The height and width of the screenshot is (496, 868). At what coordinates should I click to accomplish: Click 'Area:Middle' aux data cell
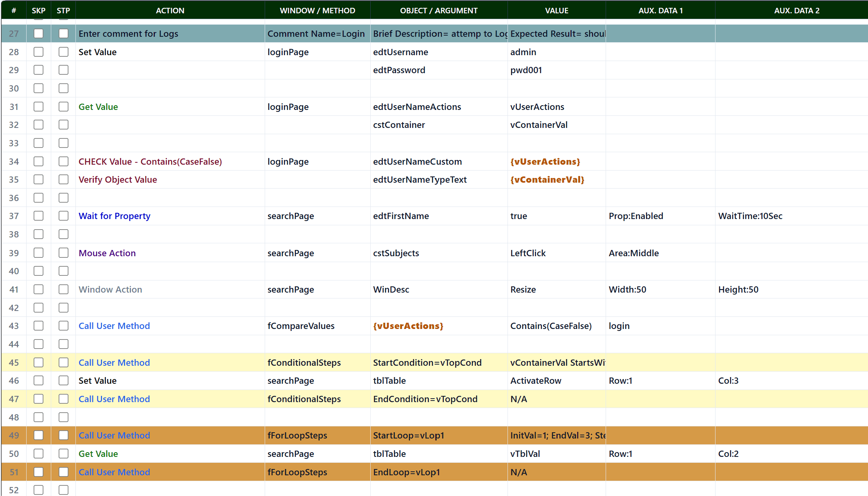660,253
